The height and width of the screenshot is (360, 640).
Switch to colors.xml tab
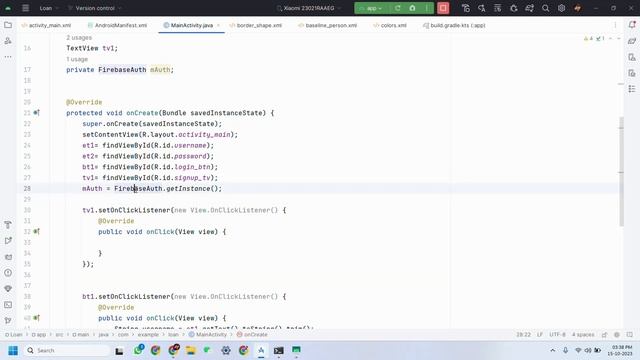(x=390, y=25)
